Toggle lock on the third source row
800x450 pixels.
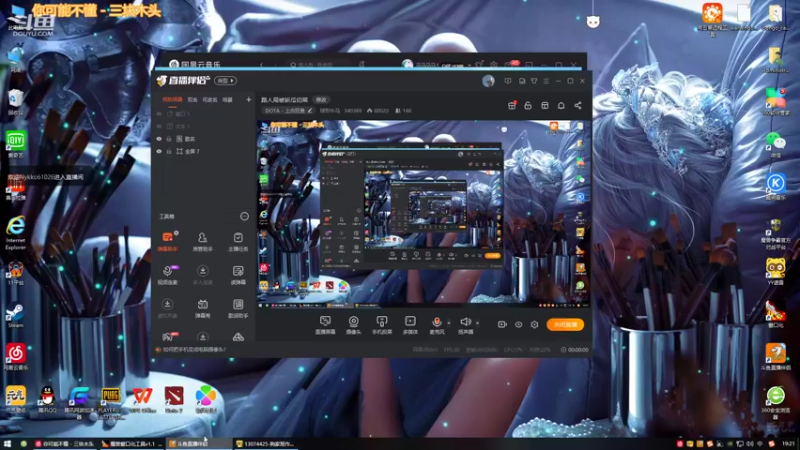[x=169, y=139]
